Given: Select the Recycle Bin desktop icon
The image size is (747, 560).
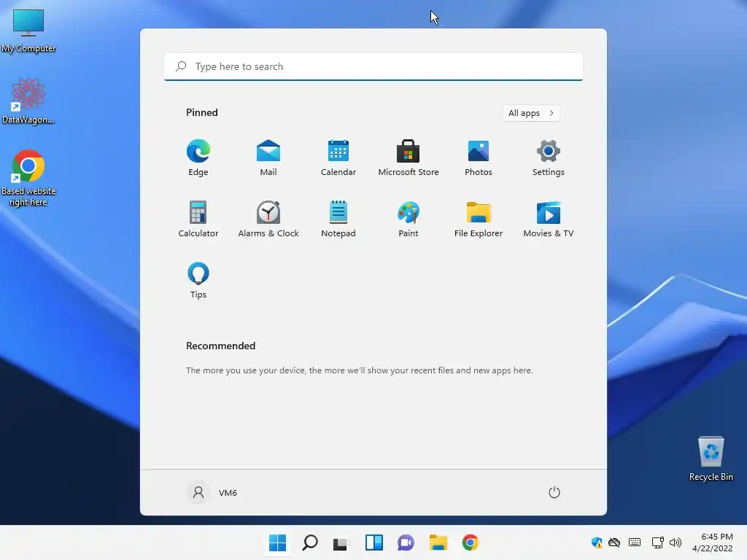Looking at the screenshot, I should (711, 459).
